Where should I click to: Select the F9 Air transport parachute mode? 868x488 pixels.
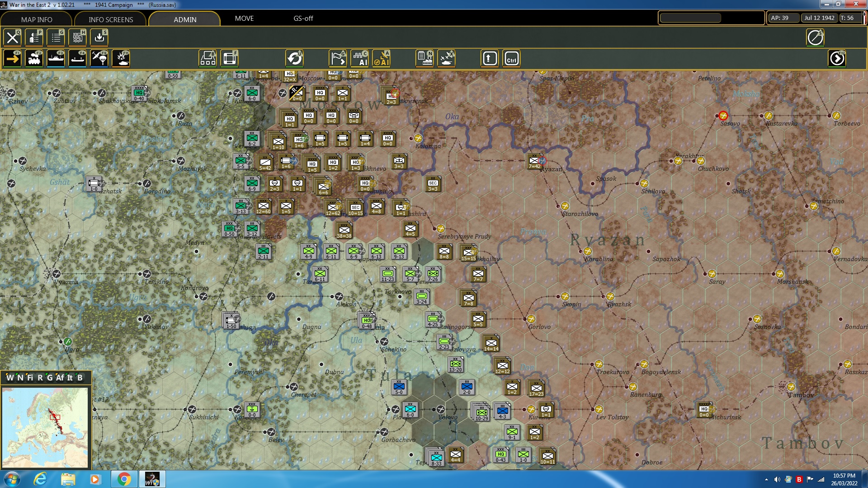click(x=99, y=59)
